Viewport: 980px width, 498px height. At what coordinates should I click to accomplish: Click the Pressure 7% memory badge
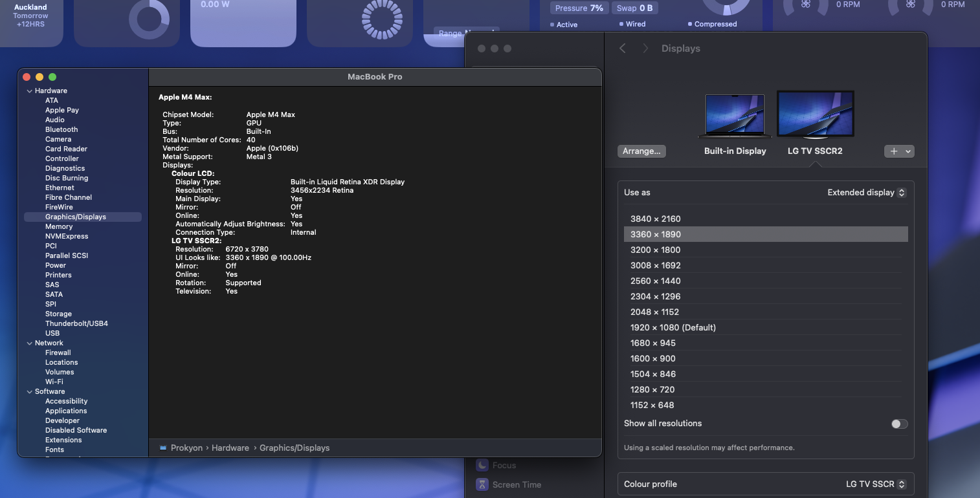point(579,8)
